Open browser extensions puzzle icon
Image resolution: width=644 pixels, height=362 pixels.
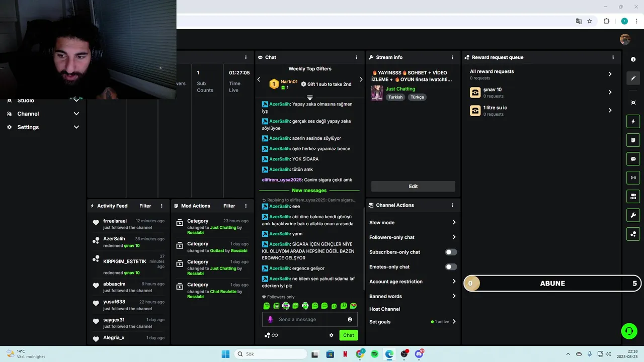click(606, 21)
